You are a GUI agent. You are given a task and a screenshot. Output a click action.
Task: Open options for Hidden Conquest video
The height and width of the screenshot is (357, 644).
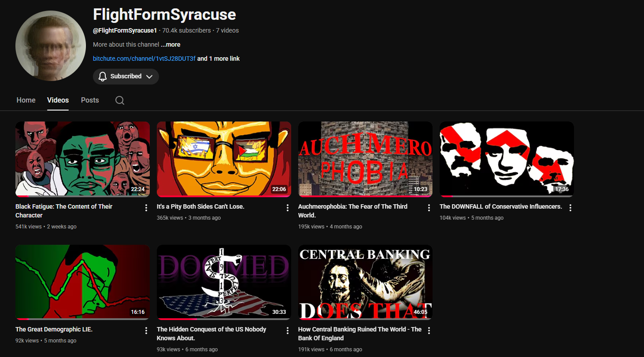[288, 331]
